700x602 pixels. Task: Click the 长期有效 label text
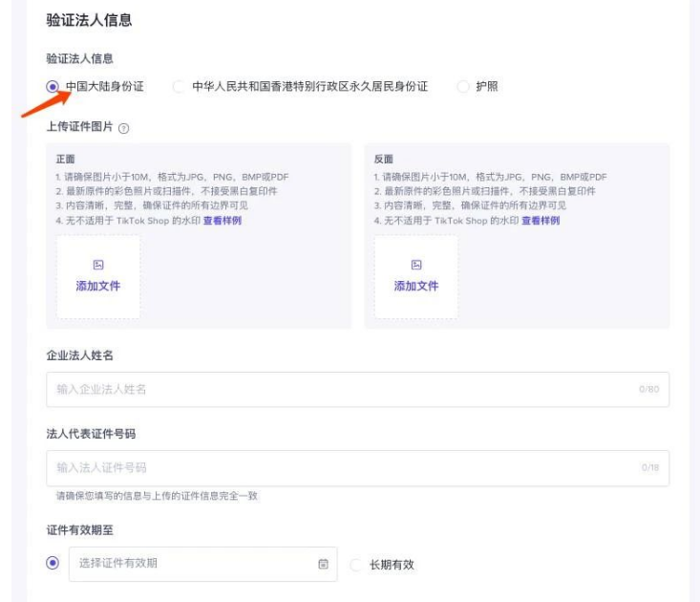point(392,565)
